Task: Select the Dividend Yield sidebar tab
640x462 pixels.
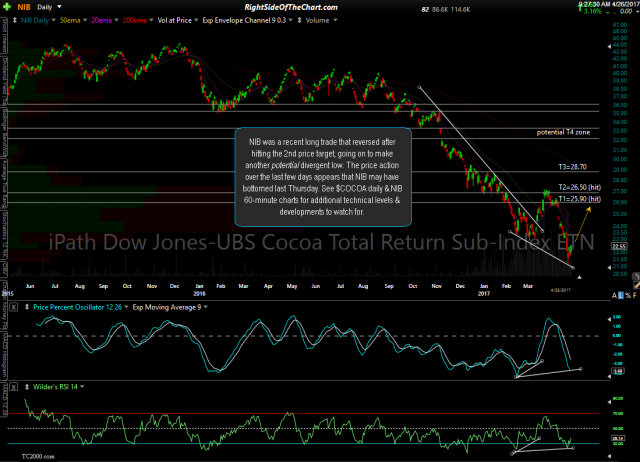Action: click(4, 81)
